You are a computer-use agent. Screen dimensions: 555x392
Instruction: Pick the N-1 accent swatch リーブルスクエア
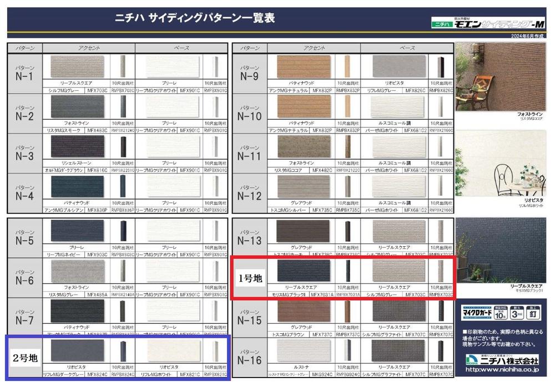[78, 66]
